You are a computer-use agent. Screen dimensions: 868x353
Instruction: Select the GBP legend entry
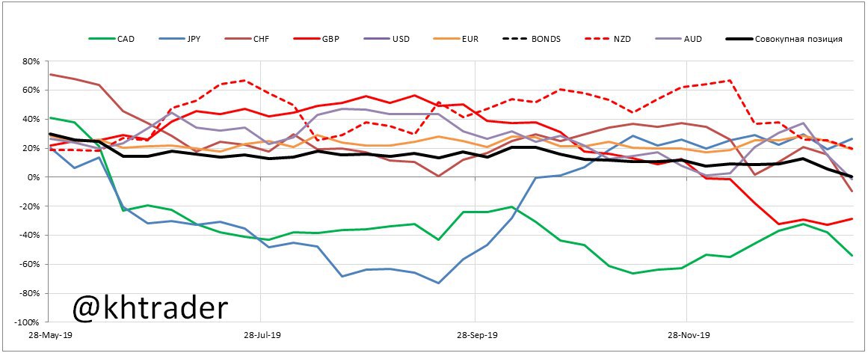328,39
